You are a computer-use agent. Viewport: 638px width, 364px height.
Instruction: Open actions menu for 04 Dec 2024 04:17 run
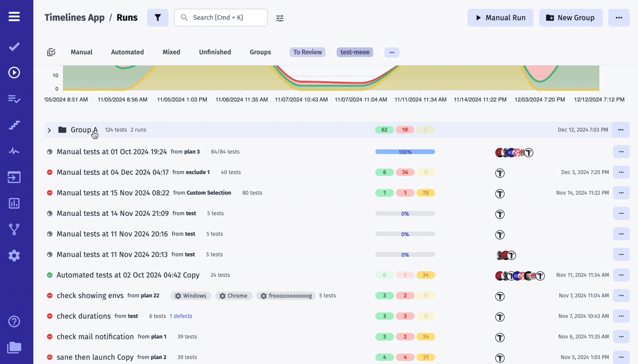coord(621,172)
